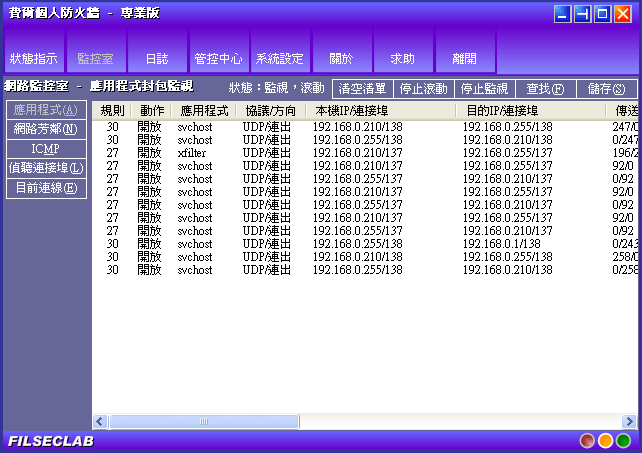This screenshot has height=453, width=642.
Task: Toggle 停止監視 to stop monitoring
Action: click(485, 89)
